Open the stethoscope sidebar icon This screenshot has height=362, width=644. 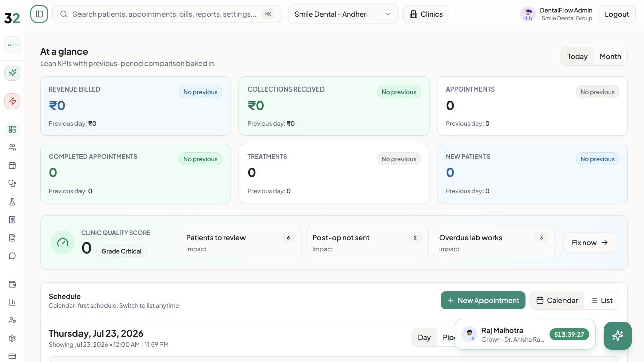coord(12,184)
